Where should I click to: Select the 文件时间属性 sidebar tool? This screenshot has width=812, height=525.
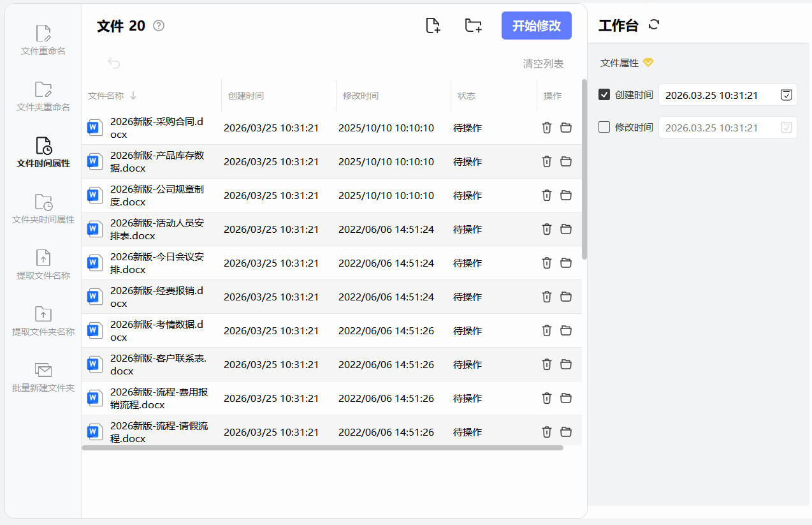pos(43,152)
